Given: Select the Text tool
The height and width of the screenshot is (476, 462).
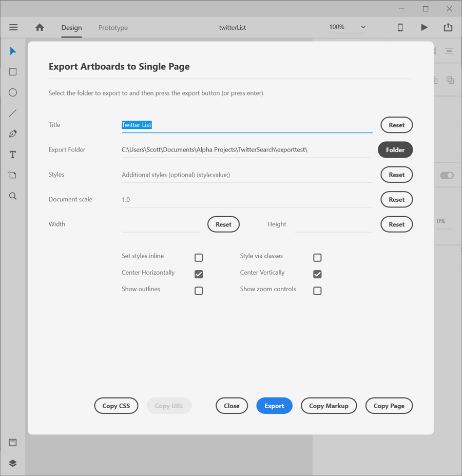Looking at the screenshot, I should (13, 154).
